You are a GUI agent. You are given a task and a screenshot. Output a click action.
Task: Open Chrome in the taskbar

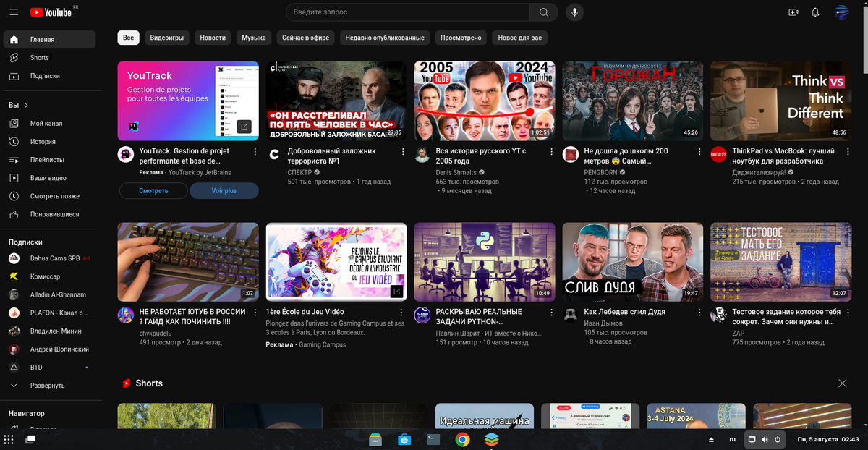462,439
